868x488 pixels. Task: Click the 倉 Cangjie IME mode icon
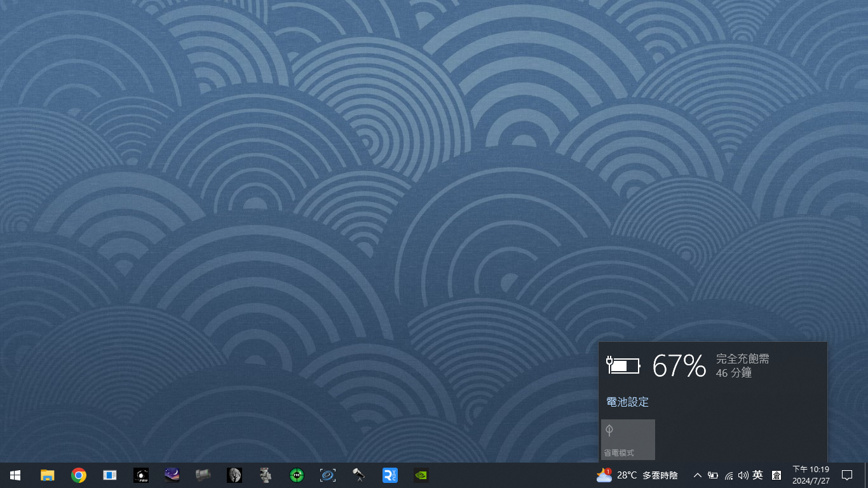(776, 475)
